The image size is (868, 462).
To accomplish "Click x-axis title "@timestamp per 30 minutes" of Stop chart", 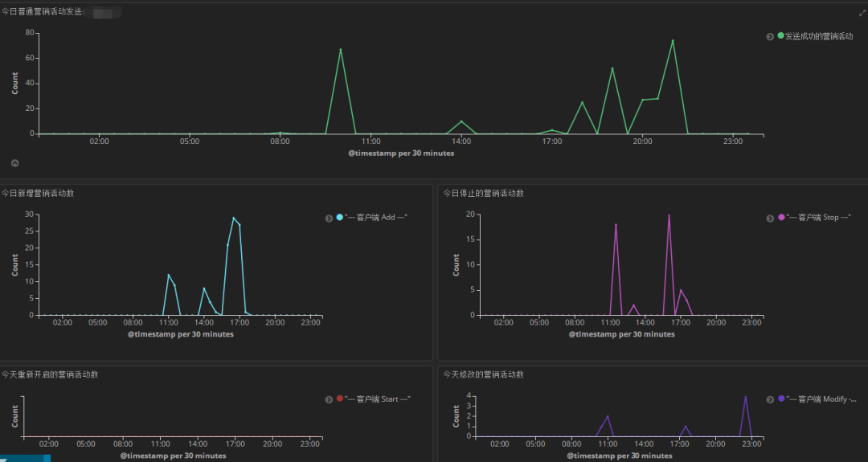I will [621, 334].
